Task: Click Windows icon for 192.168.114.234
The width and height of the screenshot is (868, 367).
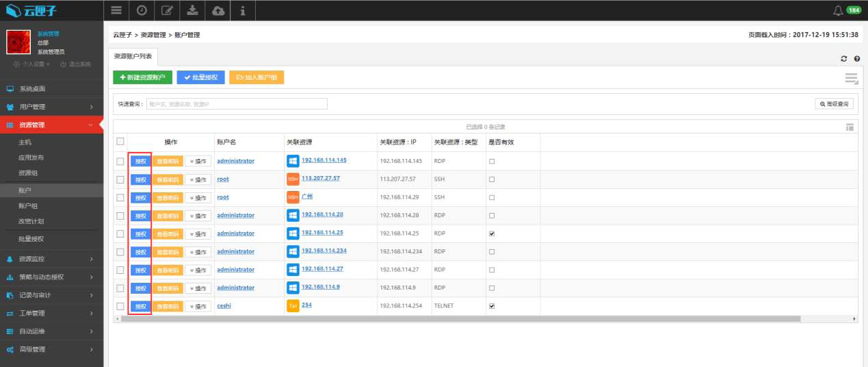Action: [293, 251]
